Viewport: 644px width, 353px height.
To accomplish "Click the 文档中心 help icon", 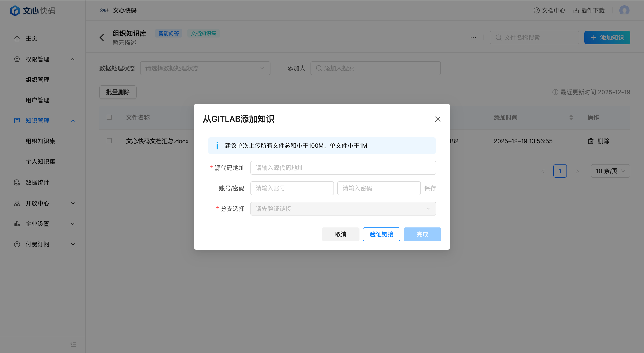I will point(536,10).
